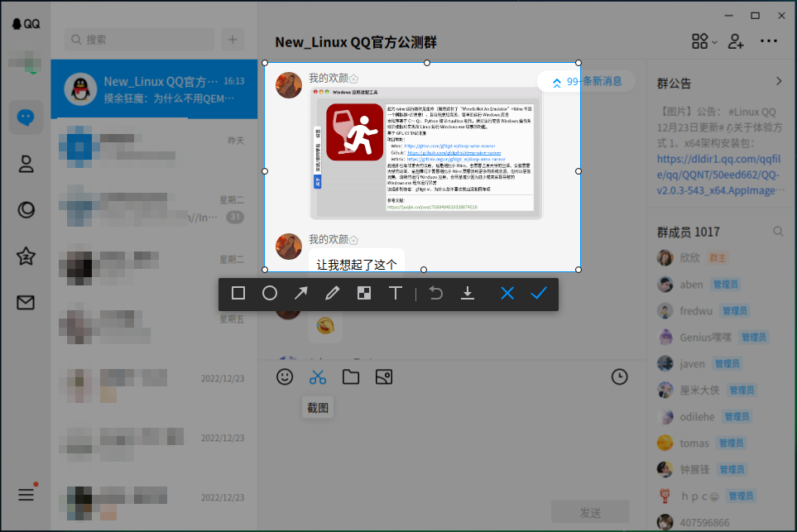
Task: Cancel the screenshot with blue X
Action: tap(507, 293)
